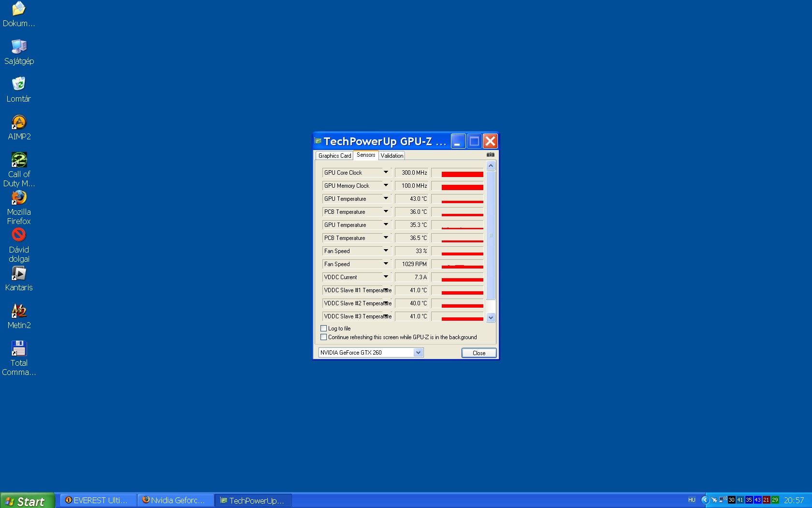Minimize the GPU-Z window
Image resolution: width=812 pixels, height=508 pixels.
point(458,141)
